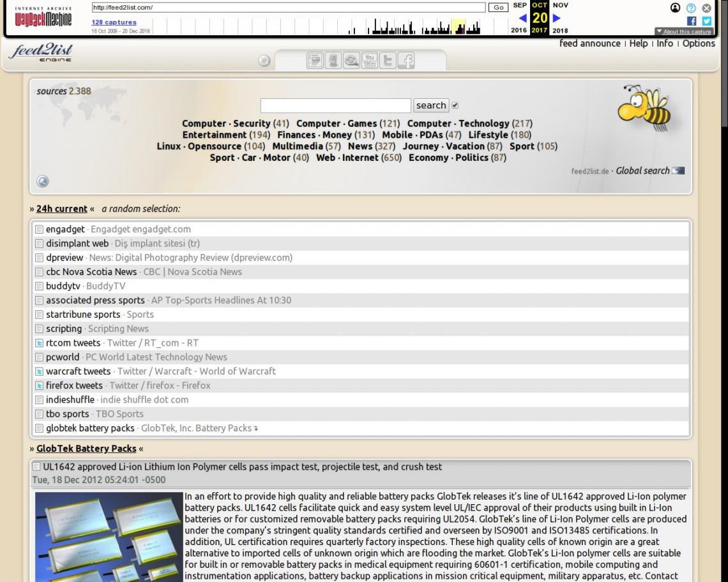Share this capture on Facebook
This screenshot has height=582, width=728.
pyautogui.click(x=692, y=21)
